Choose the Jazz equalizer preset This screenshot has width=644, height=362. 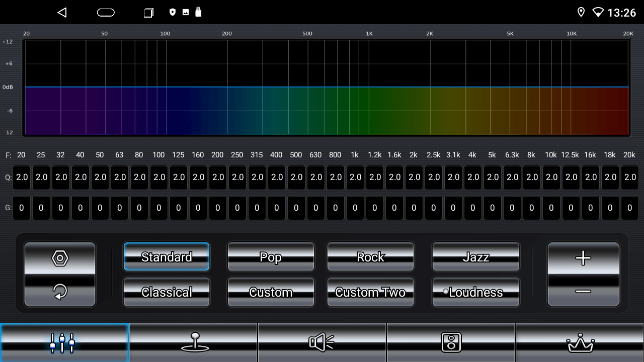coord(475,257)
